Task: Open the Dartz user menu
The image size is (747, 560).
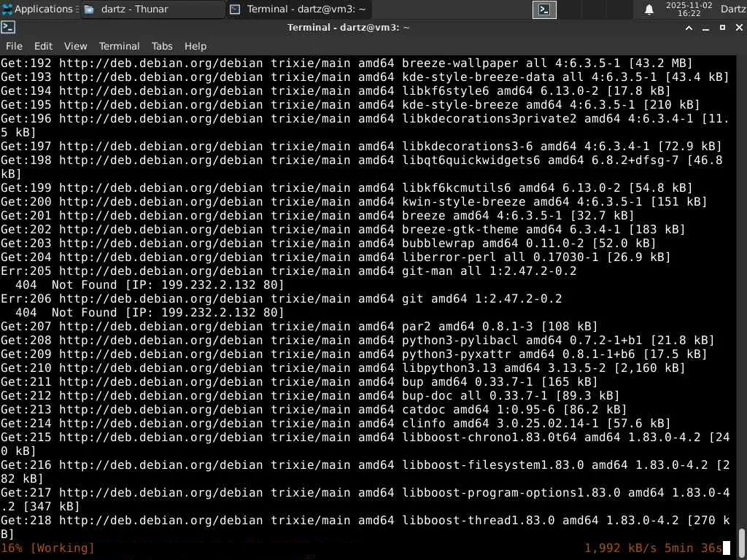Action: point(732,9)
